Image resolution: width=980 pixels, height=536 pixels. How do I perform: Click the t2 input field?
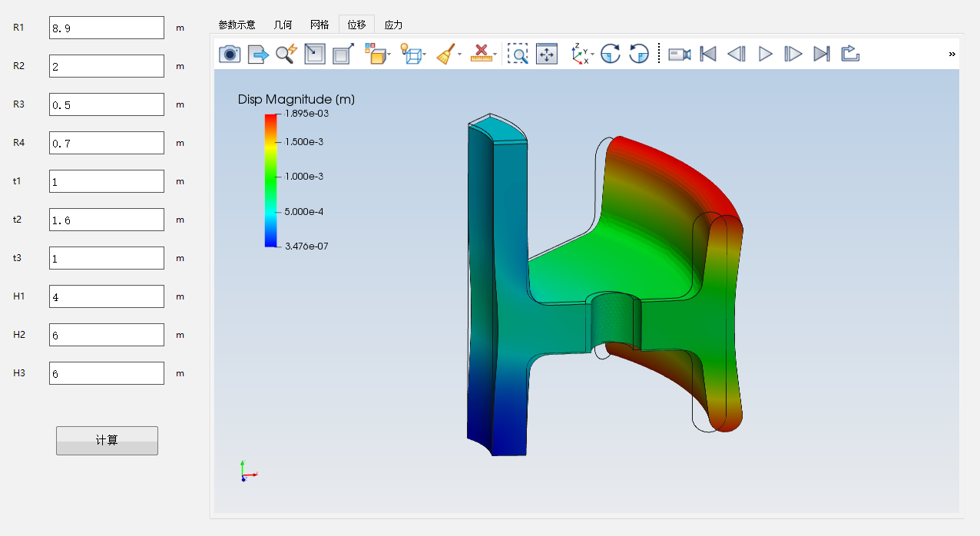click(x=107, y=220)
